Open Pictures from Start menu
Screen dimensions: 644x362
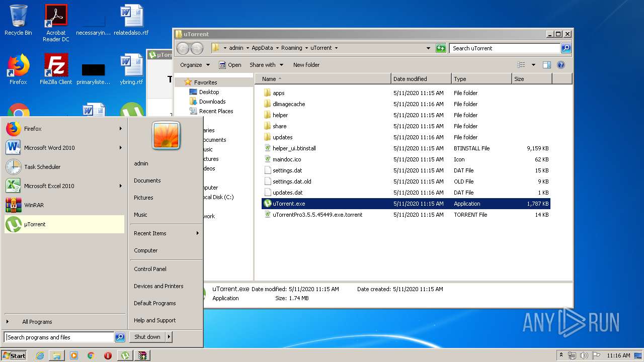(x=143, y=198)
